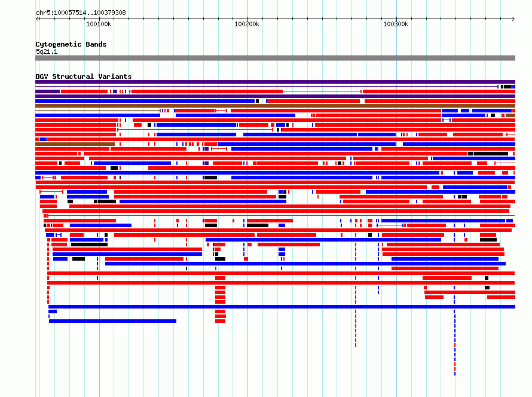Select the Cytogenetic Bands track title
Screen dimensions: 532x397
coord(71,44)
